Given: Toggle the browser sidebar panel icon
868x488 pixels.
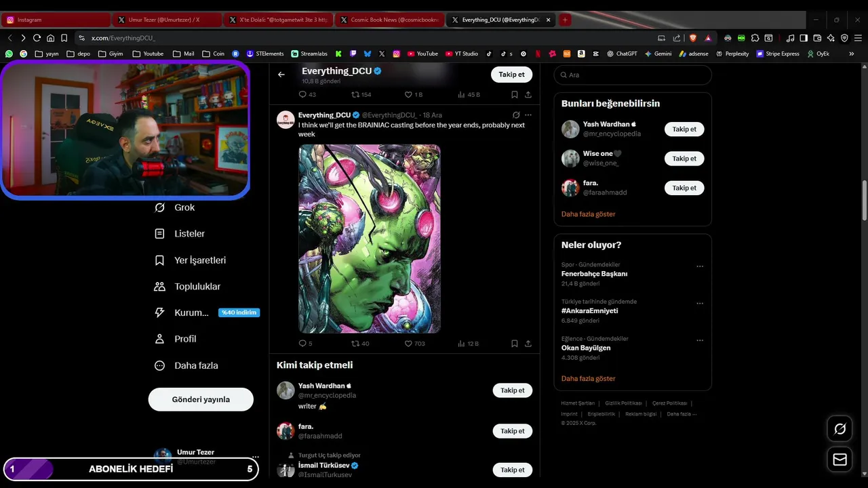Looking at the screenshot, I should tap(804, 38).
